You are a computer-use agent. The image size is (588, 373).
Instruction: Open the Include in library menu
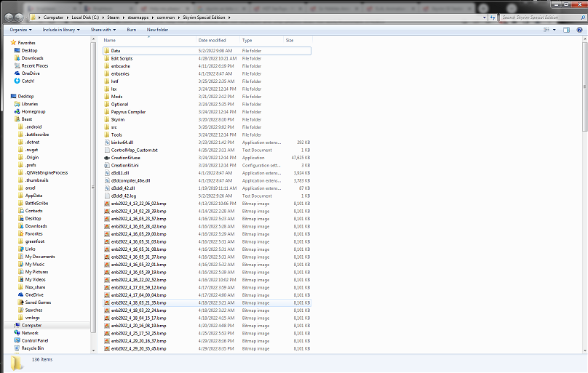[x=60, y=30]
